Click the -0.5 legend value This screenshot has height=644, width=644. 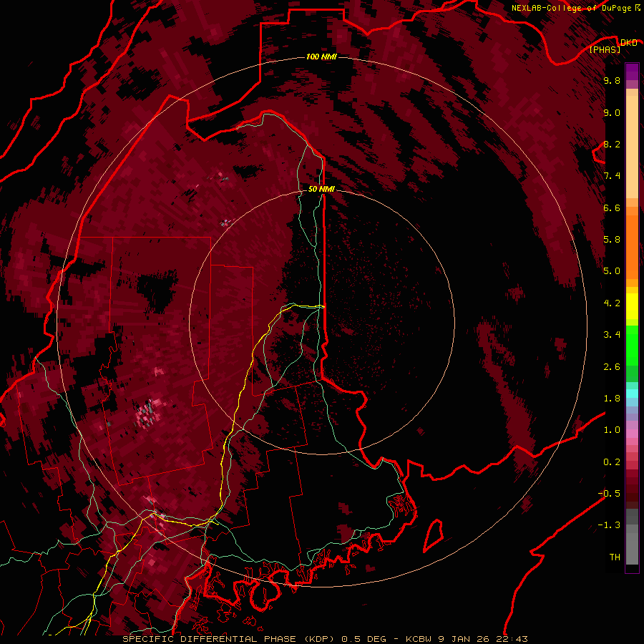610,494
